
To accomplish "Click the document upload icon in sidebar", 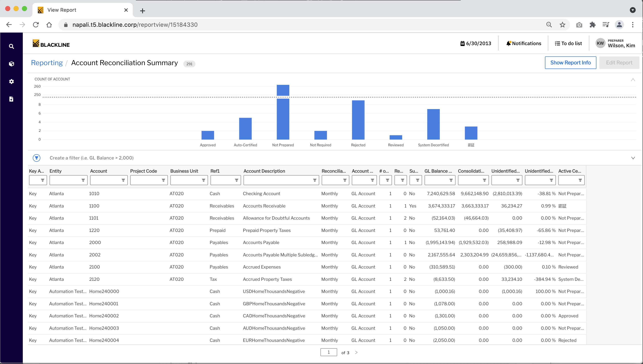I will coord(11,99).
